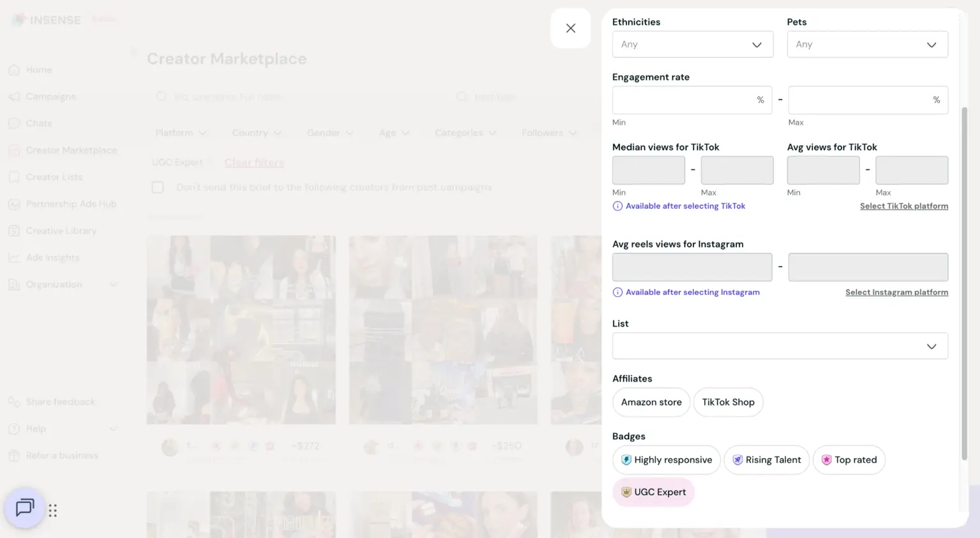Click the Engagement rate Min field
This screenshot has width=980, height=538.
pos(692,100)
